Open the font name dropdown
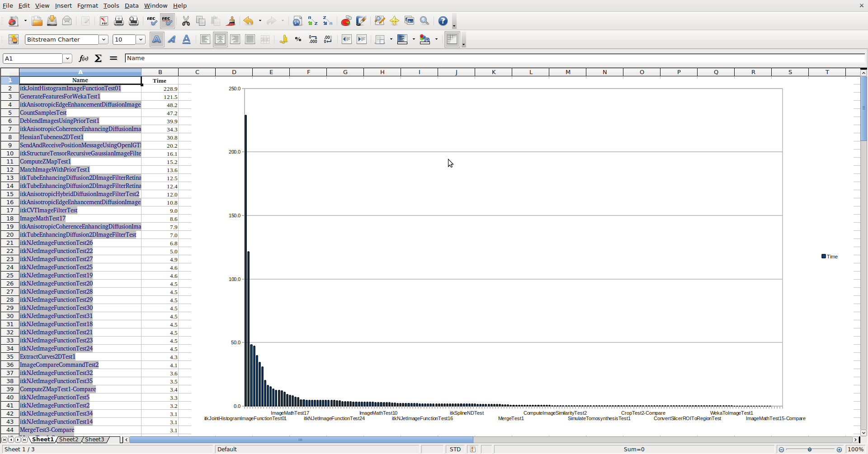Image resolution: width=868 pixels, height=454 pixels. [104, 39]
